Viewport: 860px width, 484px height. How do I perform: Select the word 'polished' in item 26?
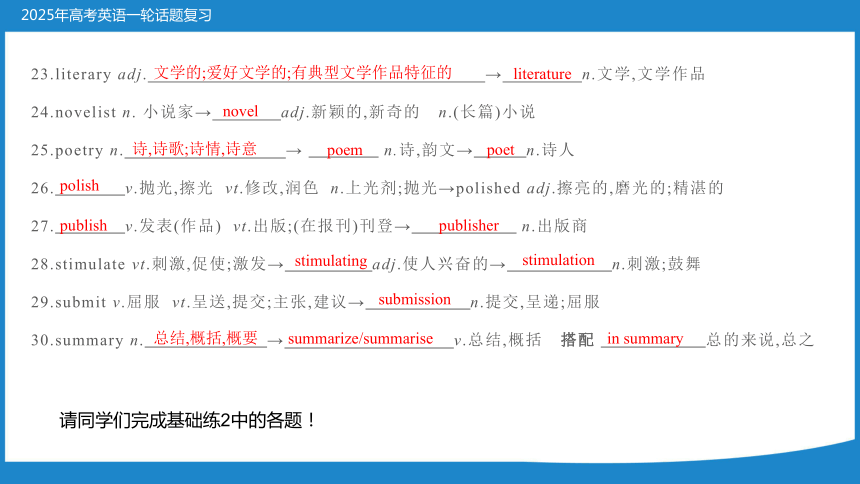[488, 188]
